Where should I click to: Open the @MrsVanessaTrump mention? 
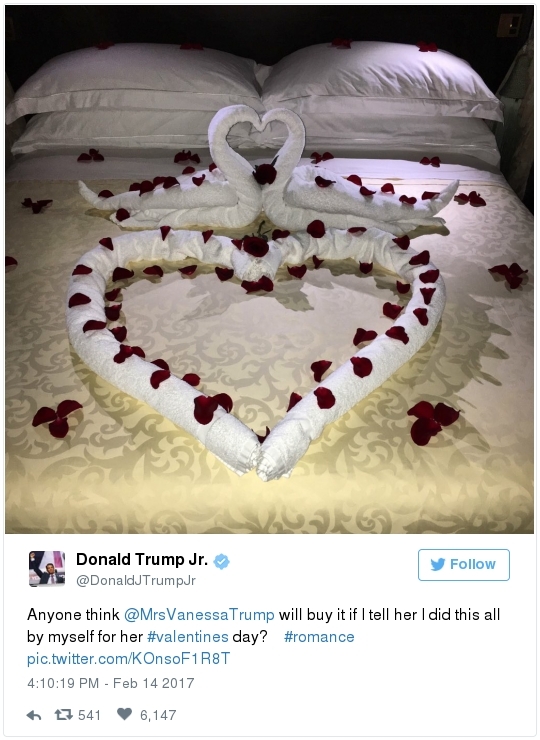pyautogui.click(x=199, y=615)
